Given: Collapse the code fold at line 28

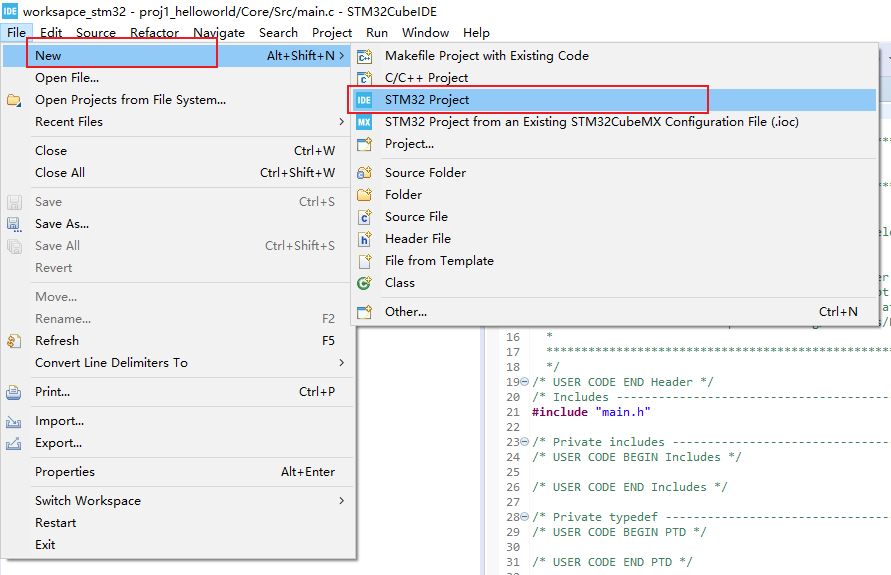Looking at the screenshot, I should [524, 516].
